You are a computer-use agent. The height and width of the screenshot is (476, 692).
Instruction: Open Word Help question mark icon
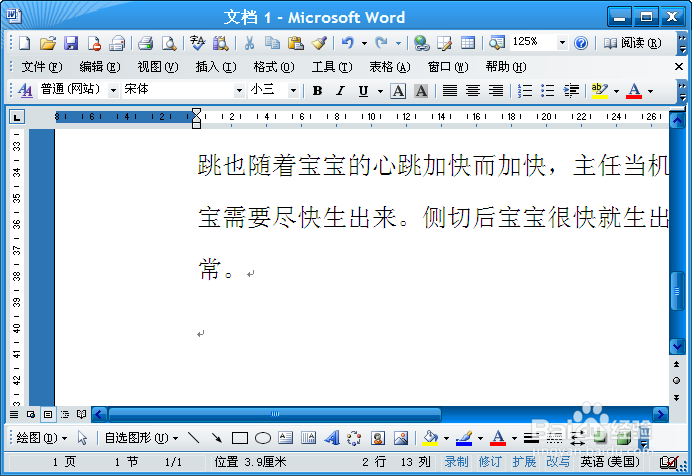(x=581, y=43)
